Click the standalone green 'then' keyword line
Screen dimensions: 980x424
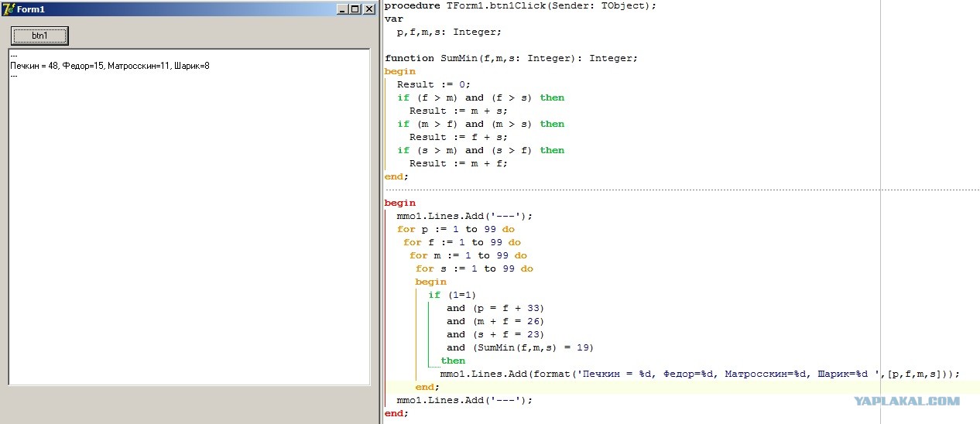point(453,361)
